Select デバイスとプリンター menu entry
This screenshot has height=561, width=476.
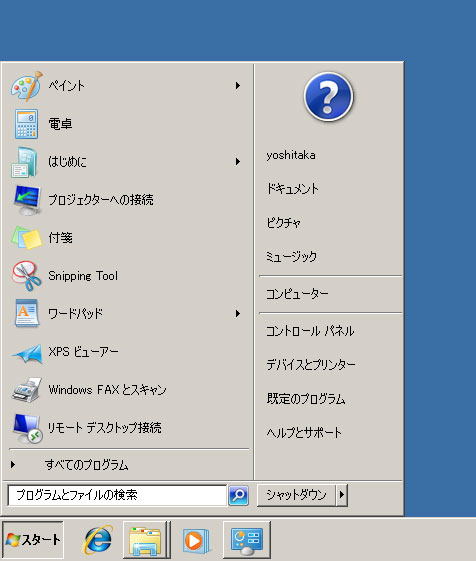tap(311, 365)
